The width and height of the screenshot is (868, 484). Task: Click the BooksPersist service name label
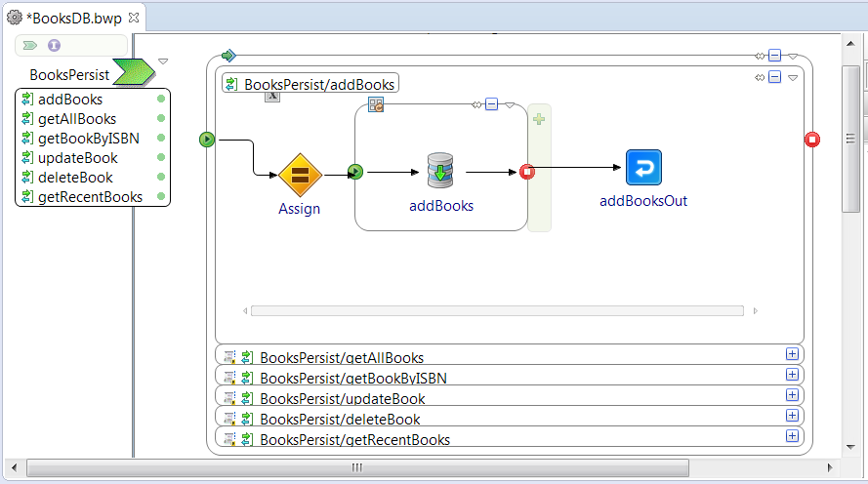[69, 75]
